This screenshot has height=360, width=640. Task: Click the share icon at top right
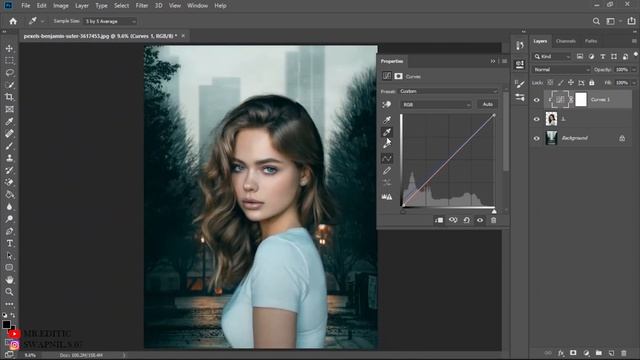tap(631, 21)
